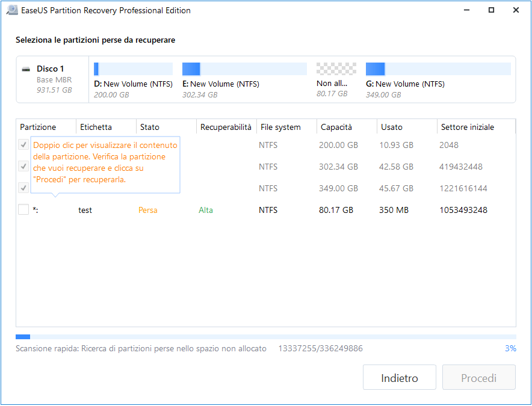Sort by the Etichetta column header
532x406 pixels.
point(106,127)
